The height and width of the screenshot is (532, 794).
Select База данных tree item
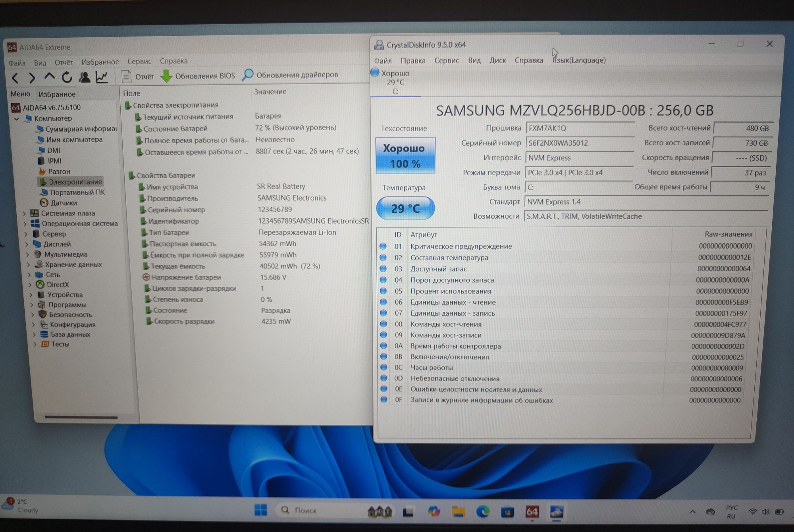(66, 334)
